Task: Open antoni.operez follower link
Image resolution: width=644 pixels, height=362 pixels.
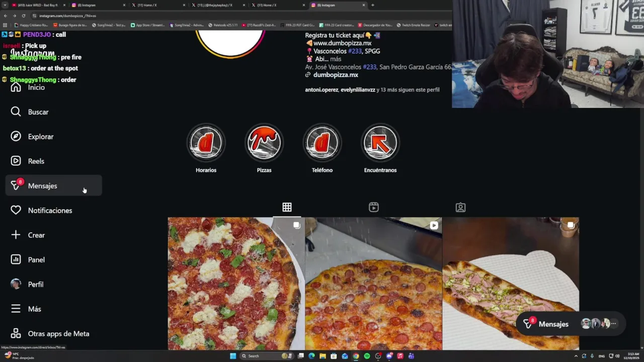Action: click(321, 89)
